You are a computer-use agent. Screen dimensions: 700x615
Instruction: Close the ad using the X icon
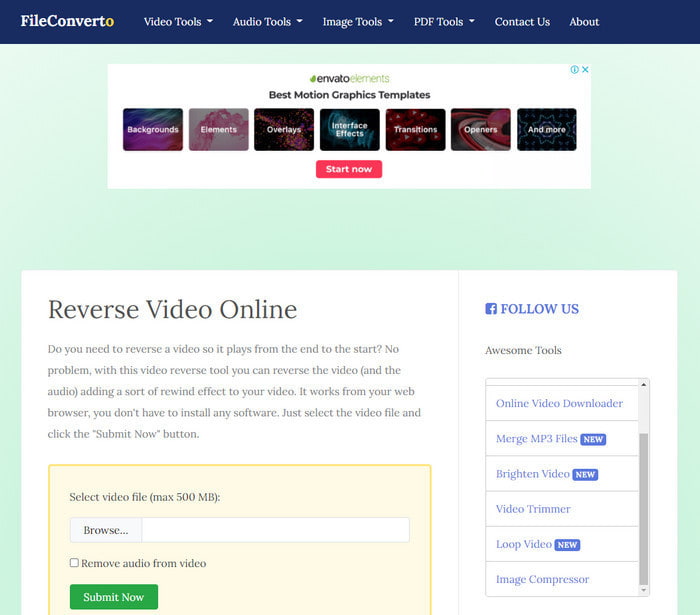click(586, 70)
